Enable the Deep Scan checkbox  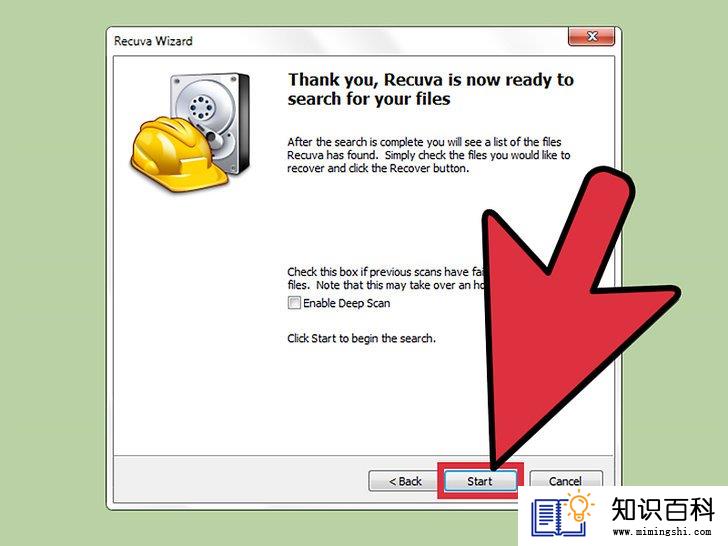294,303
